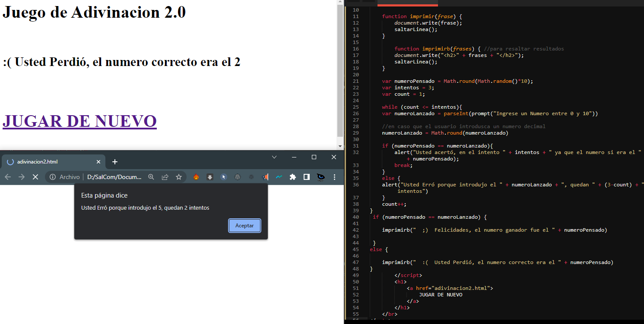Click 'break;' on line 33

403,165
